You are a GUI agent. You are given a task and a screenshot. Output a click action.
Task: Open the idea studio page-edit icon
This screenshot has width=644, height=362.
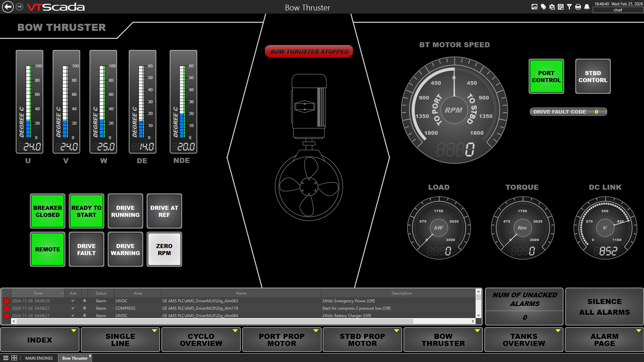tap(535, 7)
